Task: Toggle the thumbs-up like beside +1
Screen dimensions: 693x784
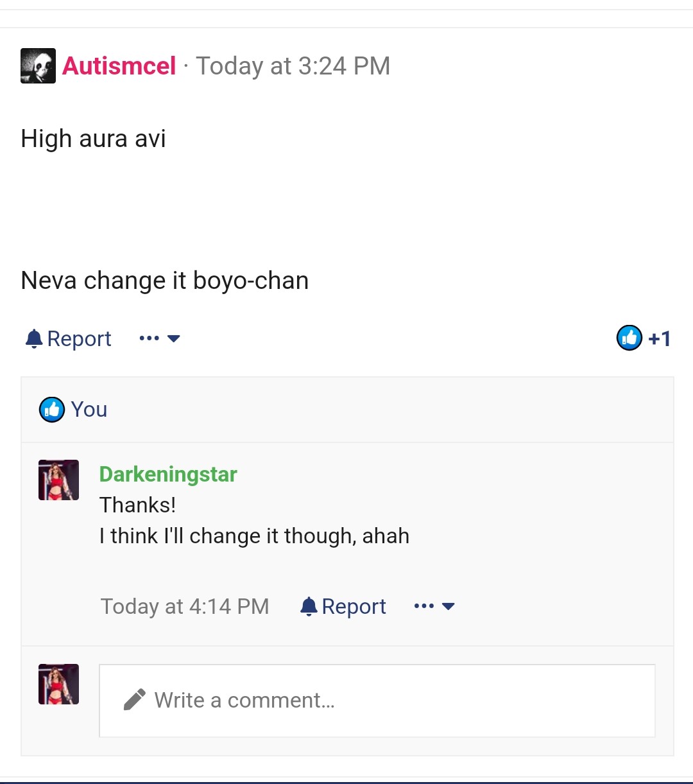Action: (x=629, y=338)
